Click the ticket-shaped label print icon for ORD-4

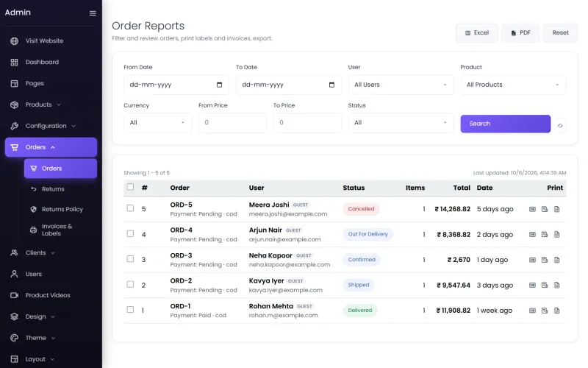tap(532, 234)
